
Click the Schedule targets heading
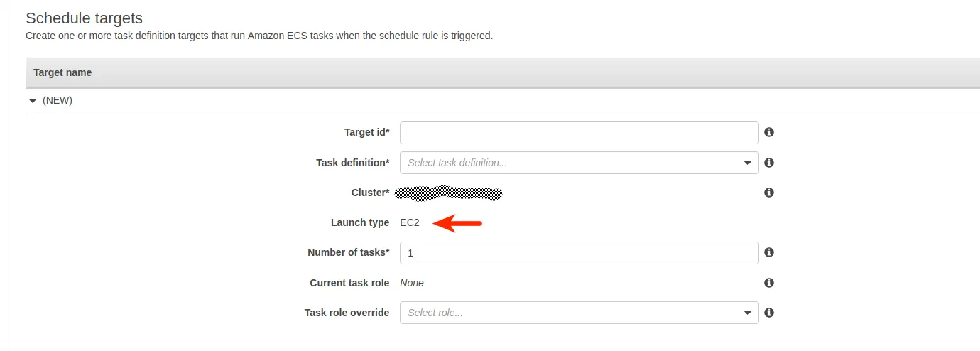pyautogui.click(x=84, y=18)
